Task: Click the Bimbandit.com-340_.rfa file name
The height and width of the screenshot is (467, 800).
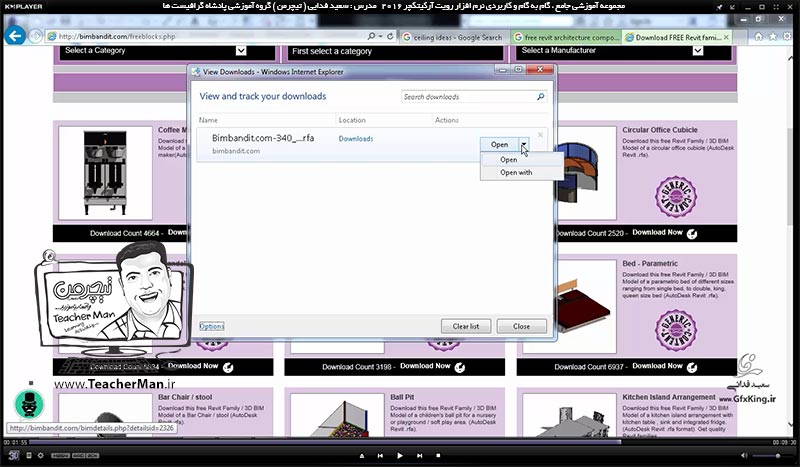Action: click(263, 138)
